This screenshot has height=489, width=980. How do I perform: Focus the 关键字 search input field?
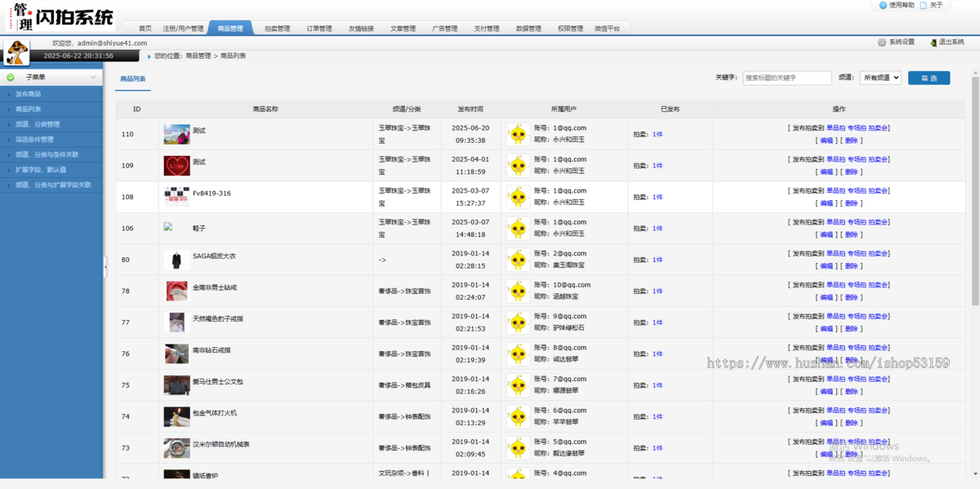click(x=787, y=78)
